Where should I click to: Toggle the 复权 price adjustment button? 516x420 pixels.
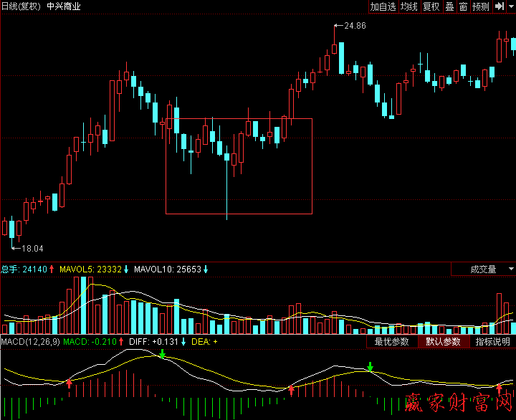pos(431,6)
